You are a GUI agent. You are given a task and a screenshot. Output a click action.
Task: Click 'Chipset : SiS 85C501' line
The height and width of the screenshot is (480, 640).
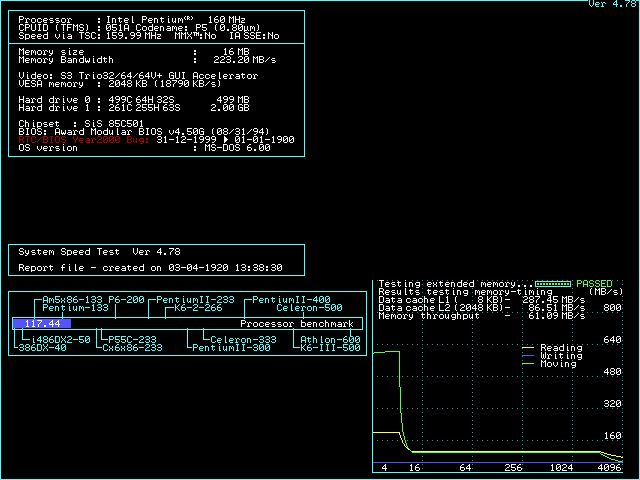[x=81, y=124]
